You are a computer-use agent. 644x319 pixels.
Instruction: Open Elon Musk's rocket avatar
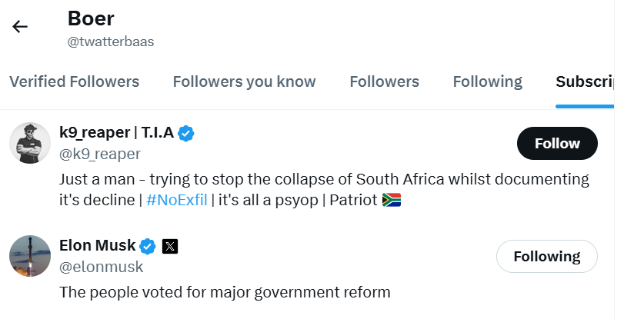[x=30, y=256]
